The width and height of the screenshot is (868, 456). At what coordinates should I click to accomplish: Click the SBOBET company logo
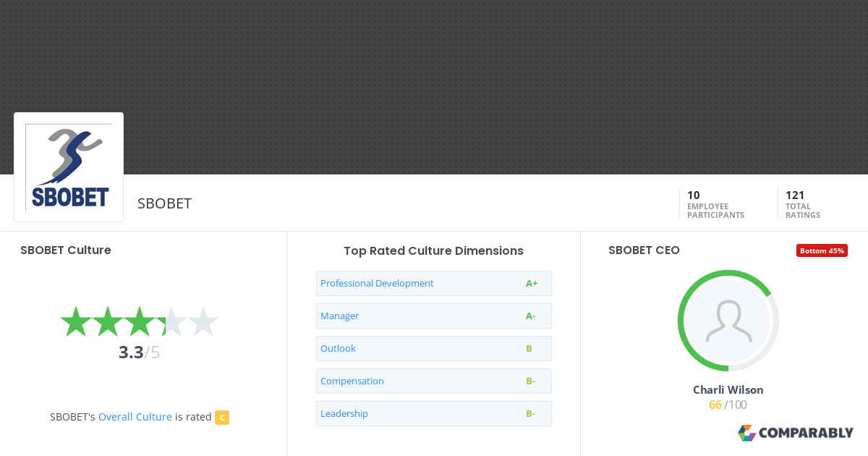[x=69, y=167]
